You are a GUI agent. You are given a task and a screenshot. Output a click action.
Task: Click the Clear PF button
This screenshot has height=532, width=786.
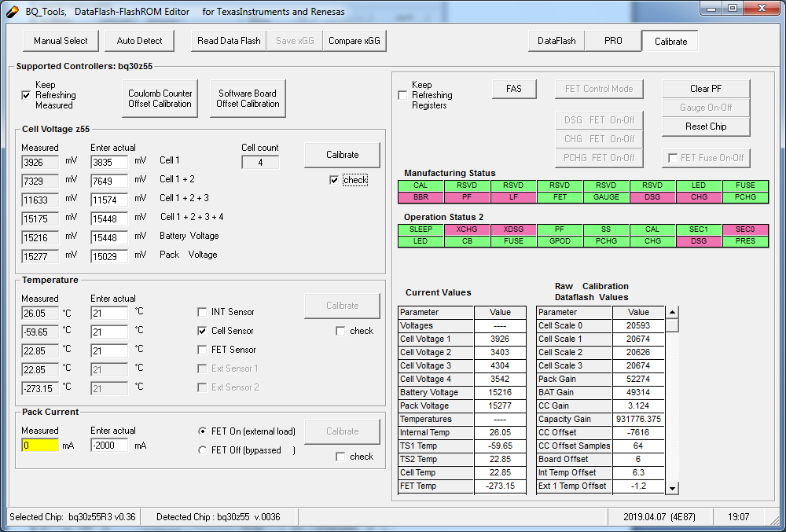tap(706, 89)
